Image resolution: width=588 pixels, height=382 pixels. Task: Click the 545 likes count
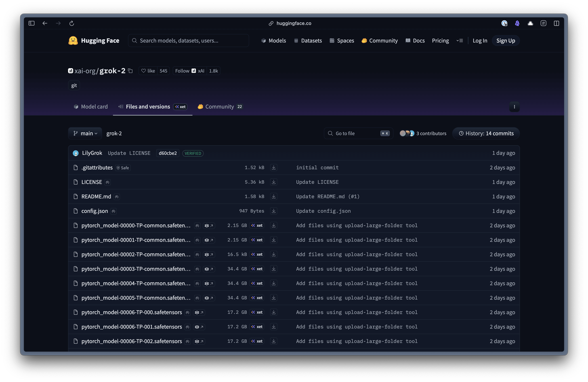[163, 71]
